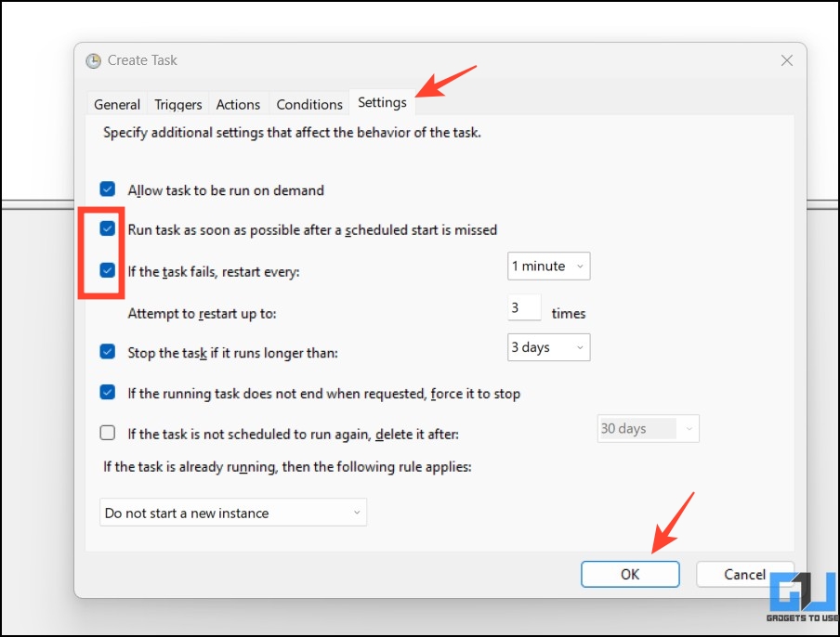This screenshot has width=840, height=637.
Task: Open the 1 minute restart interval dropdown
Action: [x=548, y=266]
